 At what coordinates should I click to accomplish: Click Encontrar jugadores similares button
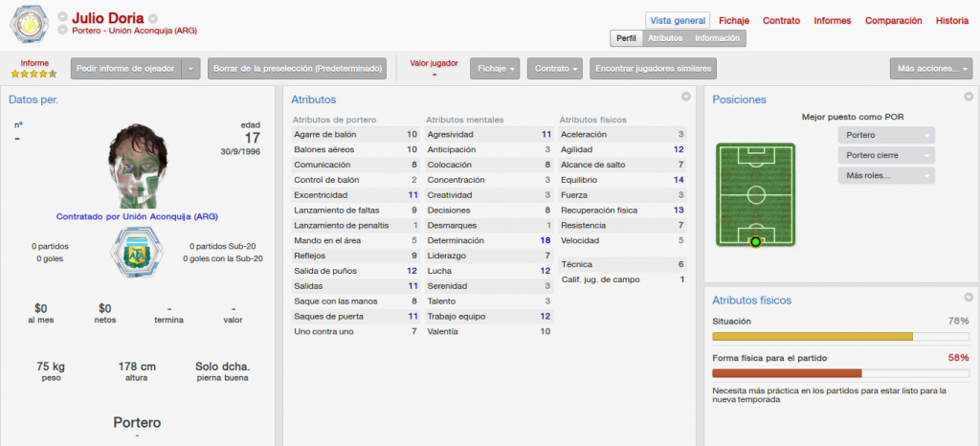(653, 69)
